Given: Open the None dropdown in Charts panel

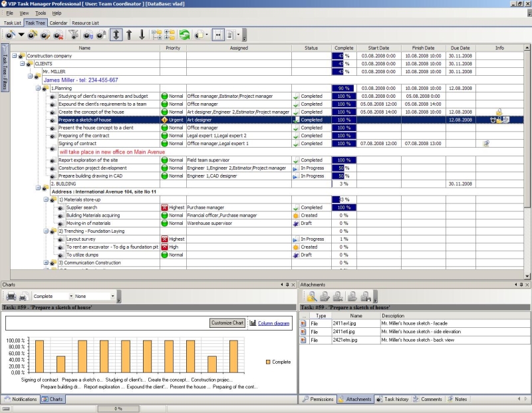Looking at the screenshot, I should pos(112,297).
